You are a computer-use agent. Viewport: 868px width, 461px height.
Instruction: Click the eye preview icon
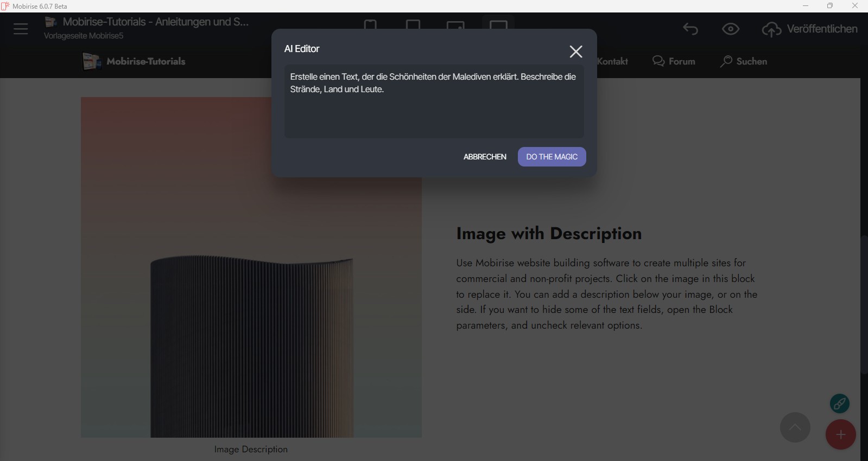coord(731,29)
